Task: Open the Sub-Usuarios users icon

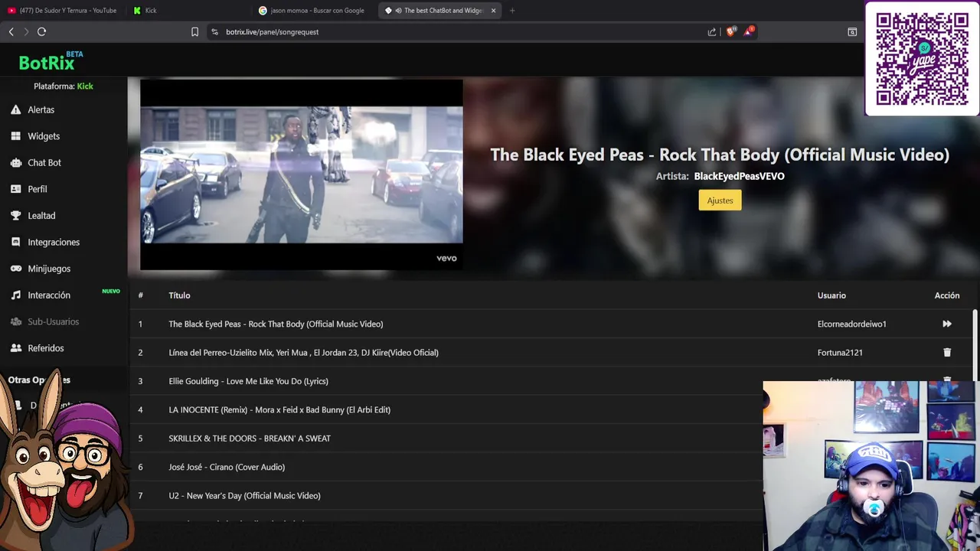Action: point(15,321)
